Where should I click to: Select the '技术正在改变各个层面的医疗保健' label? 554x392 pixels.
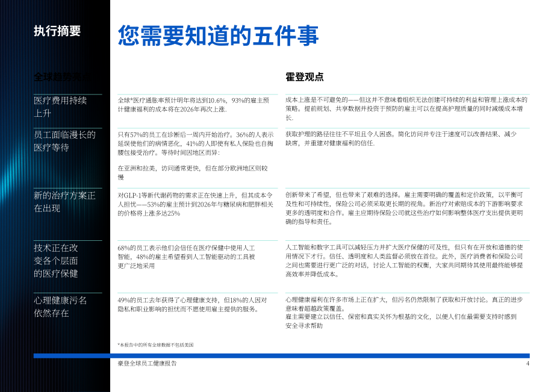pos(56,261)
